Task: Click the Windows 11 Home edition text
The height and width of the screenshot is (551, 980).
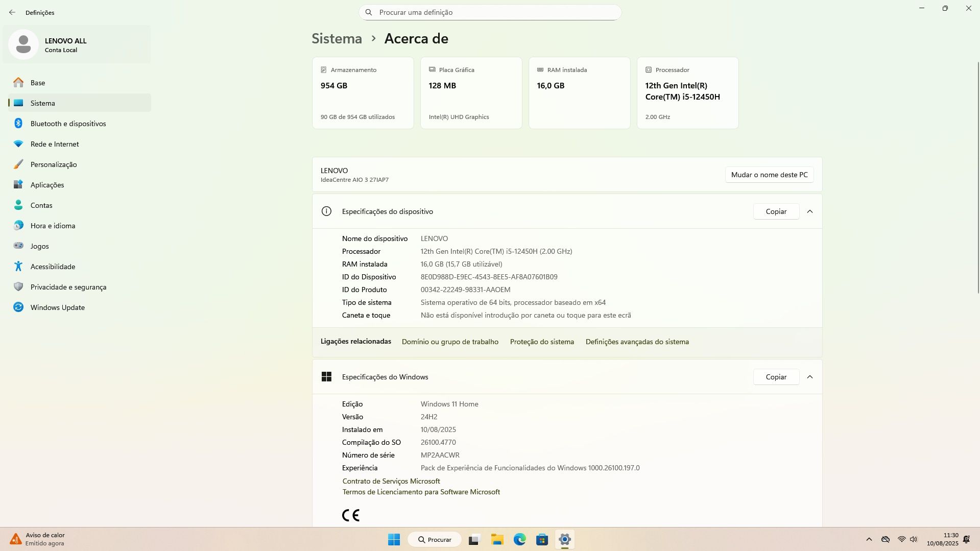Action: click(449, 404)
